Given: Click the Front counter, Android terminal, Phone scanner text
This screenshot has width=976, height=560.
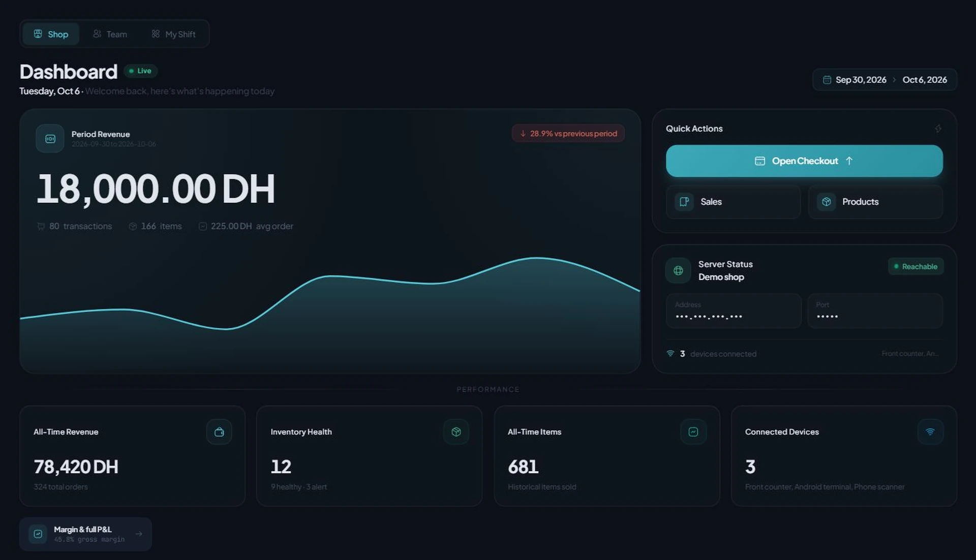Looking at the screenshot, I should (825, 487).
